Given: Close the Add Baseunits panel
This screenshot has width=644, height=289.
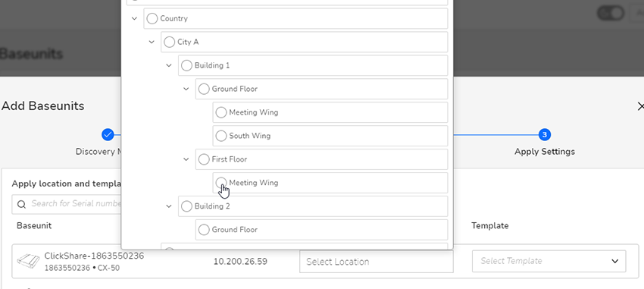Looking at the screenshot, I should pyautogui.click(x=640, y=106).
